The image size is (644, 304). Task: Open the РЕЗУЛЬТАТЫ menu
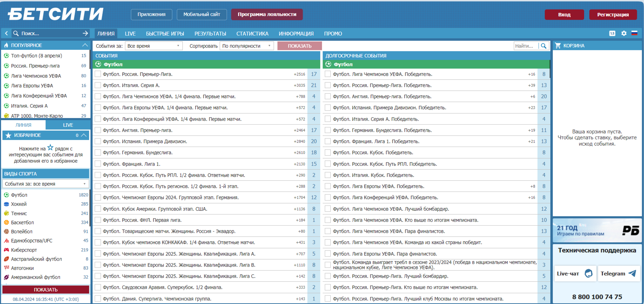pyautogui.click(x=210, y=33)
